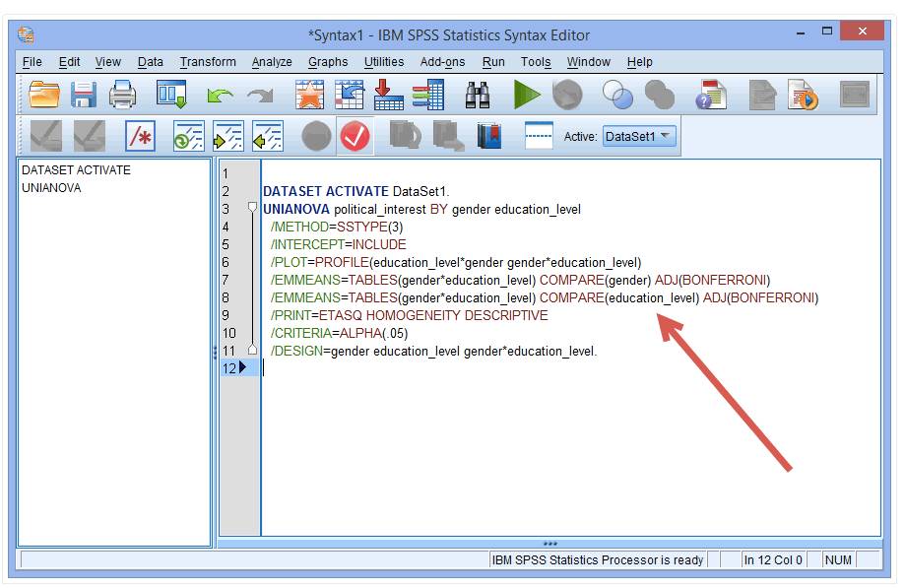Open the Graphs menu
The image size is (905, 588).
(328, 62)
